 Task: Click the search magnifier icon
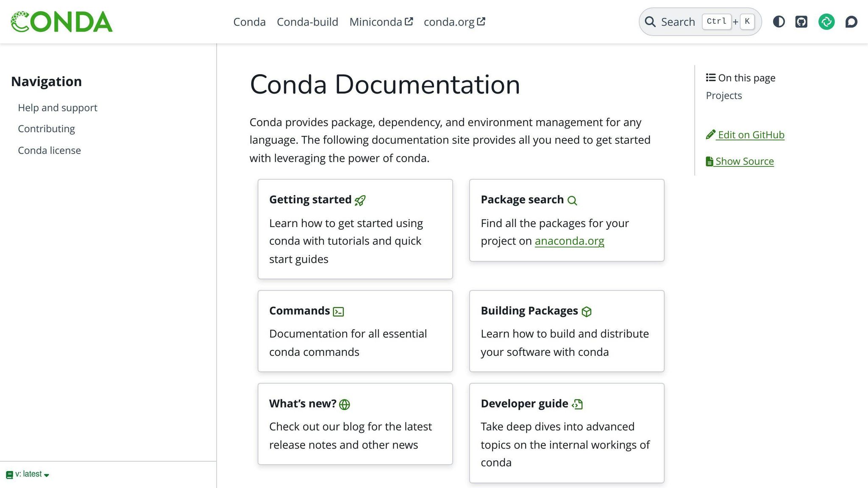pos(651,22)
